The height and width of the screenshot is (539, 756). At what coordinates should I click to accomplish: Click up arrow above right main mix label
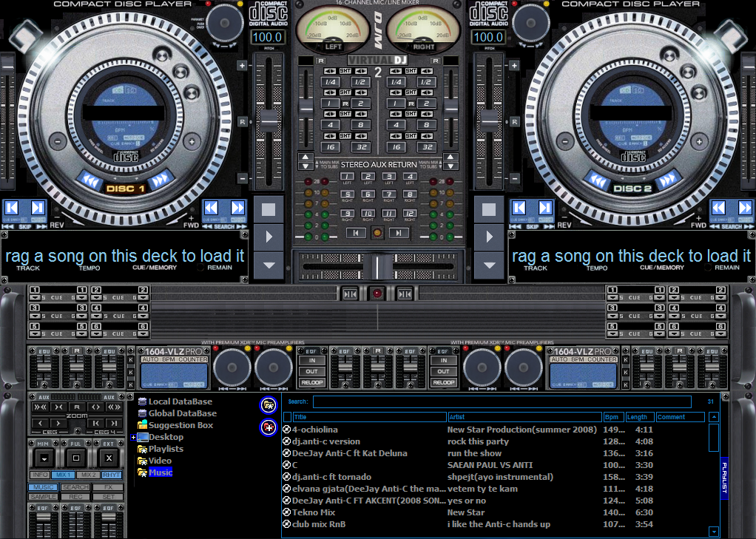450,157
